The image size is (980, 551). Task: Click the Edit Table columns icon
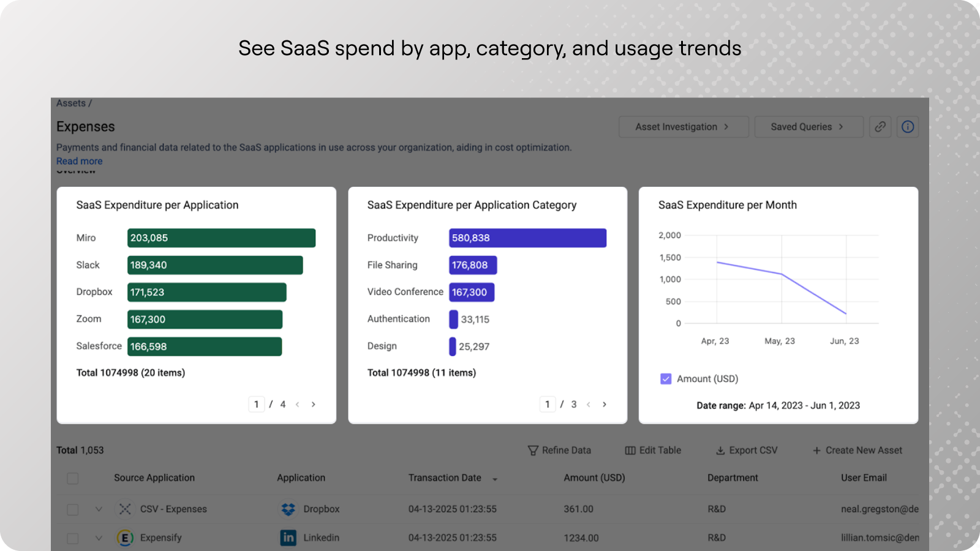tap(630, 451)
